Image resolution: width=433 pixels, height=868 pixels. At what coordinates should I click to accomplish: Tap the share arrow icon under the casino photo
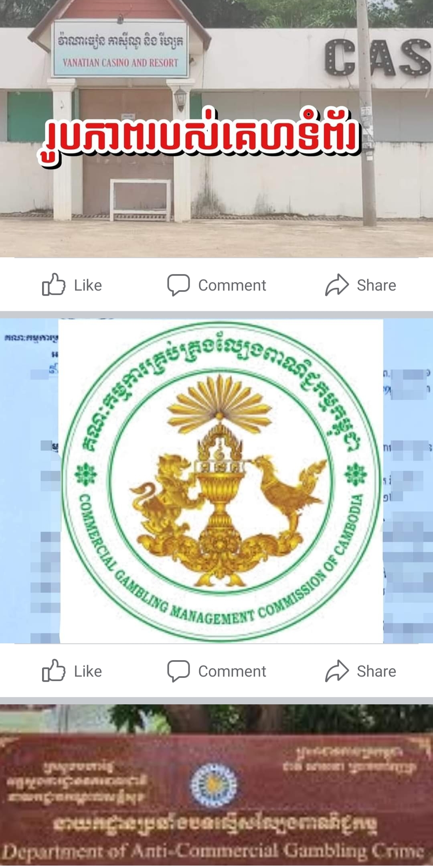(337, 285)
